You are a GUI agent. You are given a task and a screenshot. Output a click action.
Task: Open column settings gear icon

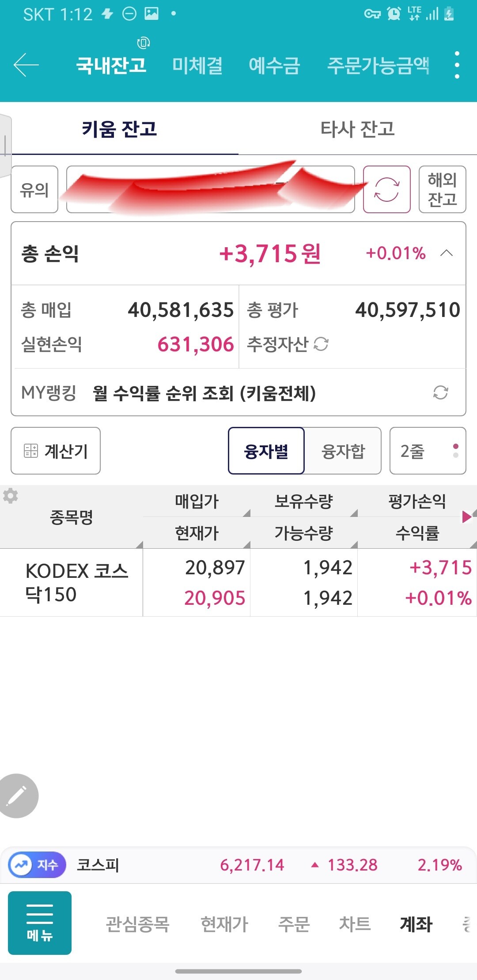pos(11,496)
